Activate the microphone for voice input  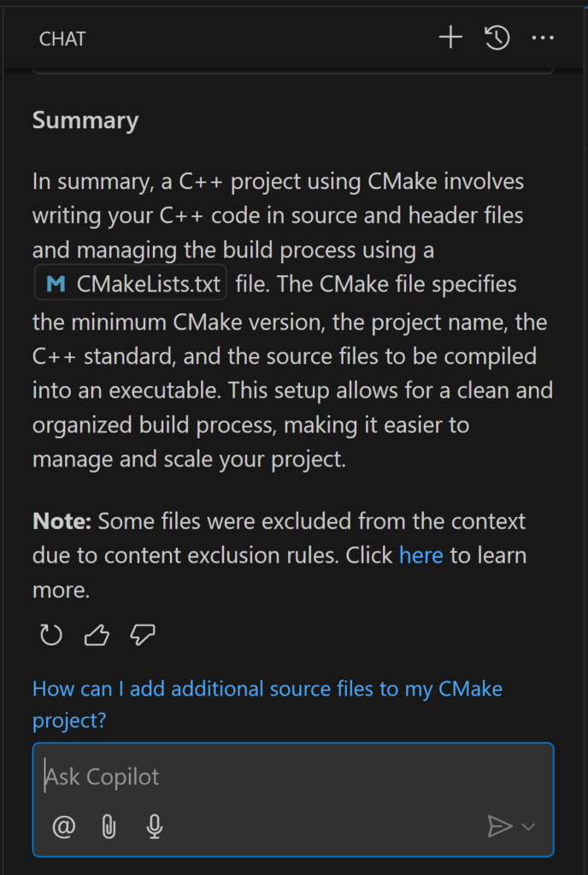(x=154, y=826)
